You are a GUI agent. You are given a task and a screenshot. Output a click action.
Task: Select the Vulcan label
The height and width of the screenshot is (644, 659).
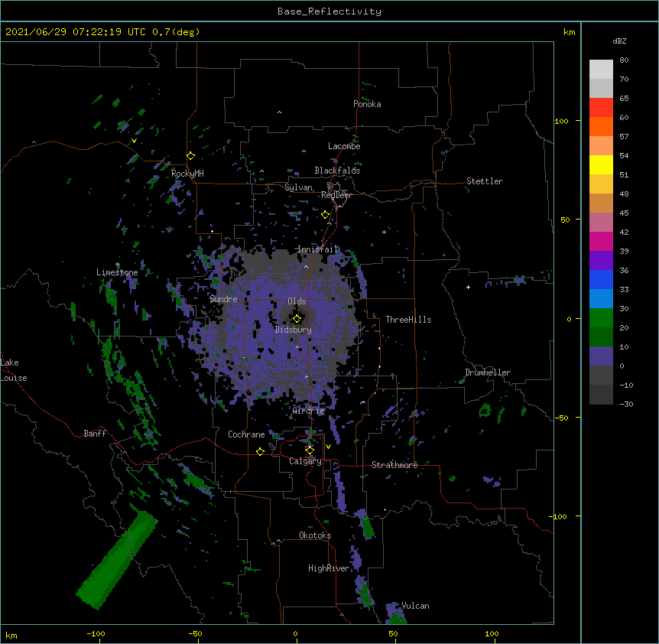pyautogui.click(x=415, y=606)
